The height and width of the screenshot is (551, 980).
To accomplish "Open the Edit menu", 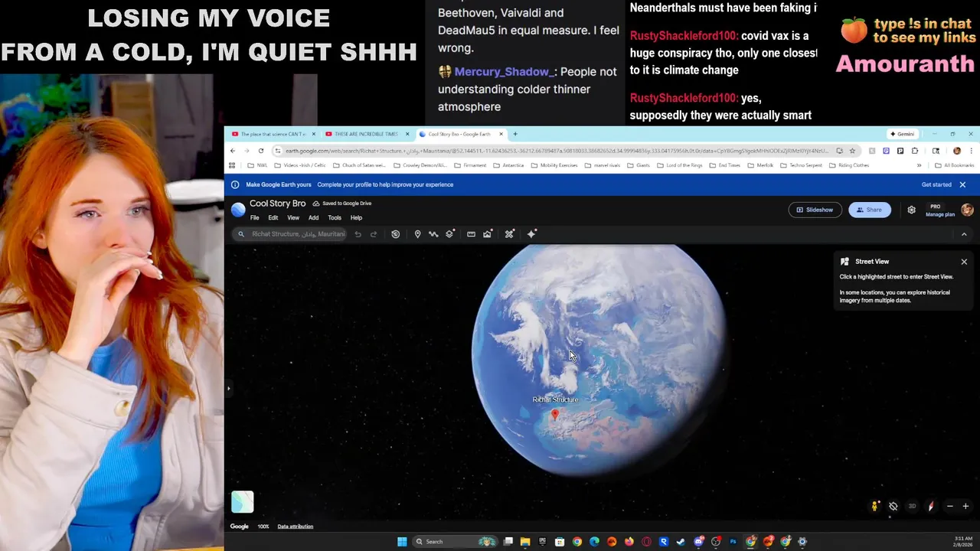I will pyautogui.click(x=273, y=218).
